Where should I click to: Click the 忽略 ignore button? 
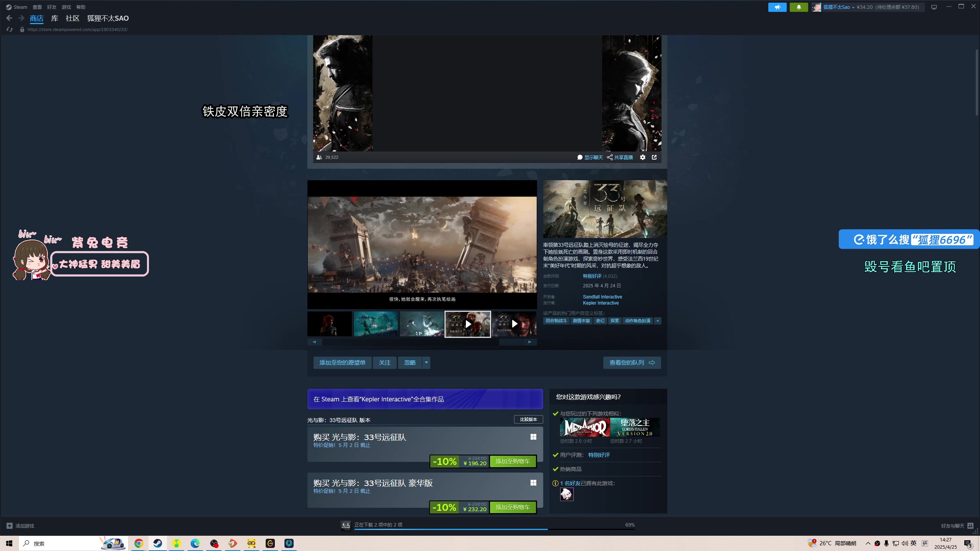coord(410,362)
